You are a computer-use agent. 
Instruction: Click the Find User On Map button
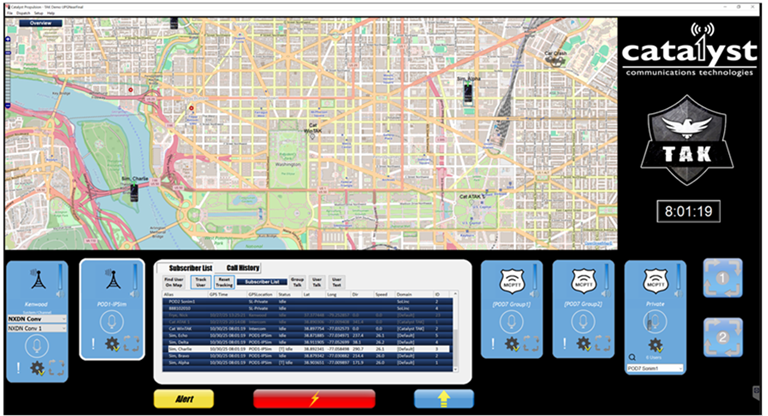click(x=174, y=283)
